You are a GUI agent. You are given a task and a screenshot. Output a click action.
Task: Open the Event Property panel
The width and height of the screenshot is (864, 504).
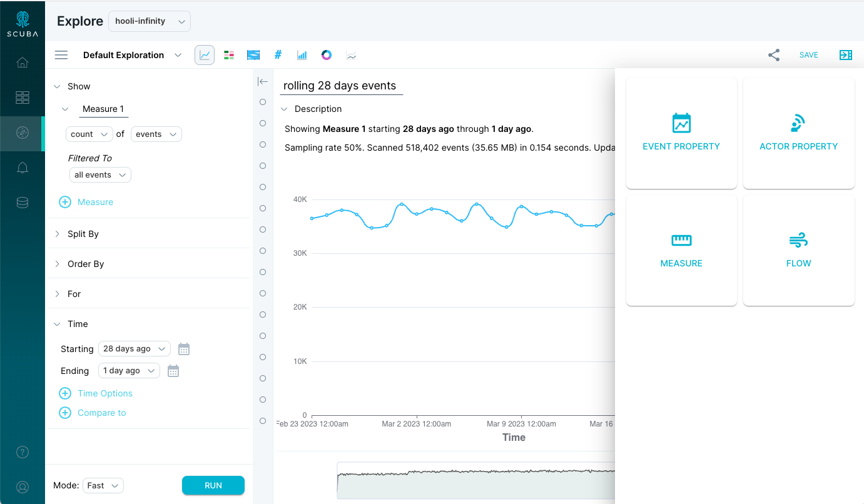point(681,133)
